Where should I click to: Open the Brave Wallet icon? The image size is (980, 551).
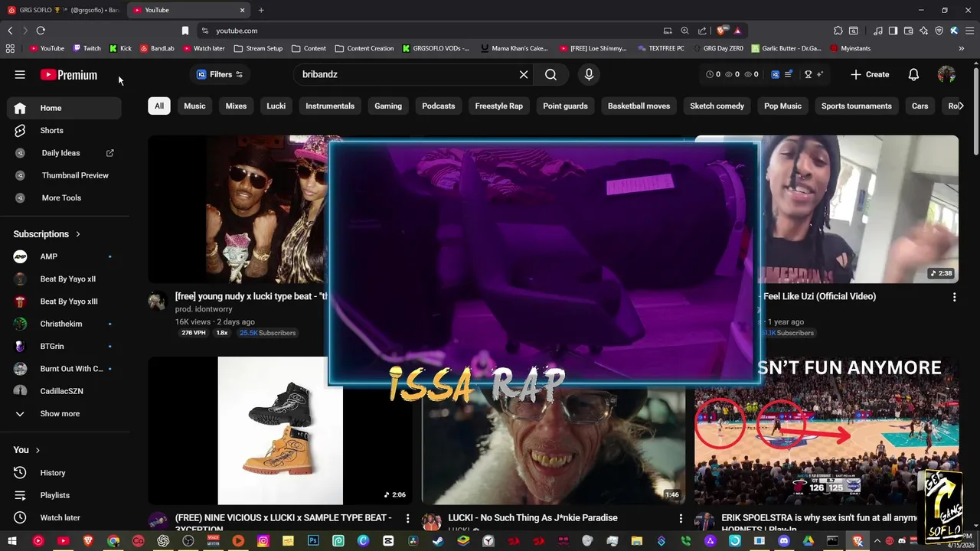pyautogui.click(x=908, y=31)
